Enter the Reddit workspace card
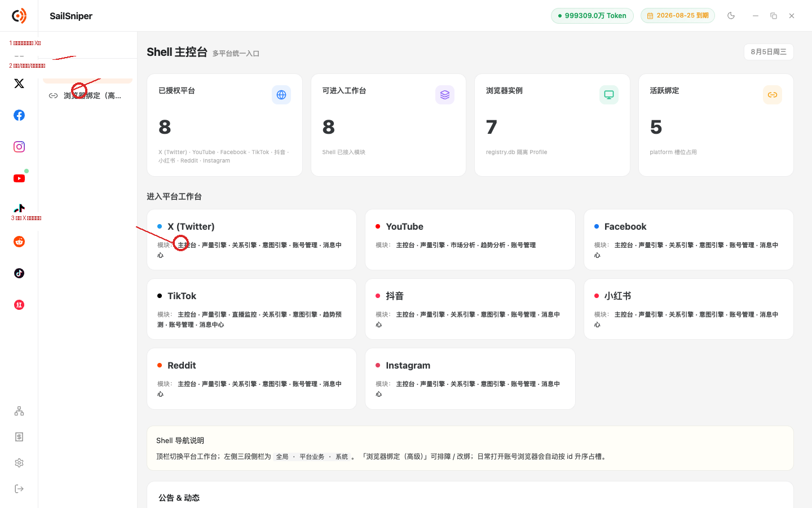The image size is (812, 508). click(251, 379)
